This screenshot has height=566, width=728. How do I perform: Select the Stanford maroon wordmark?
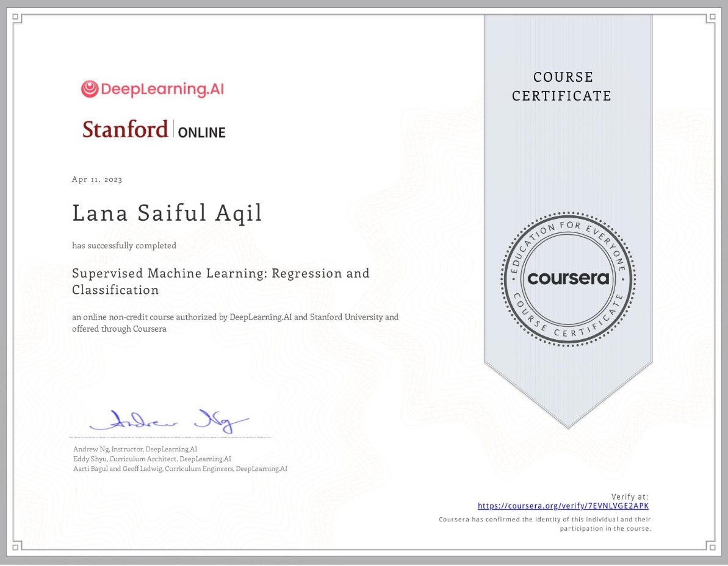coord(125,130)
